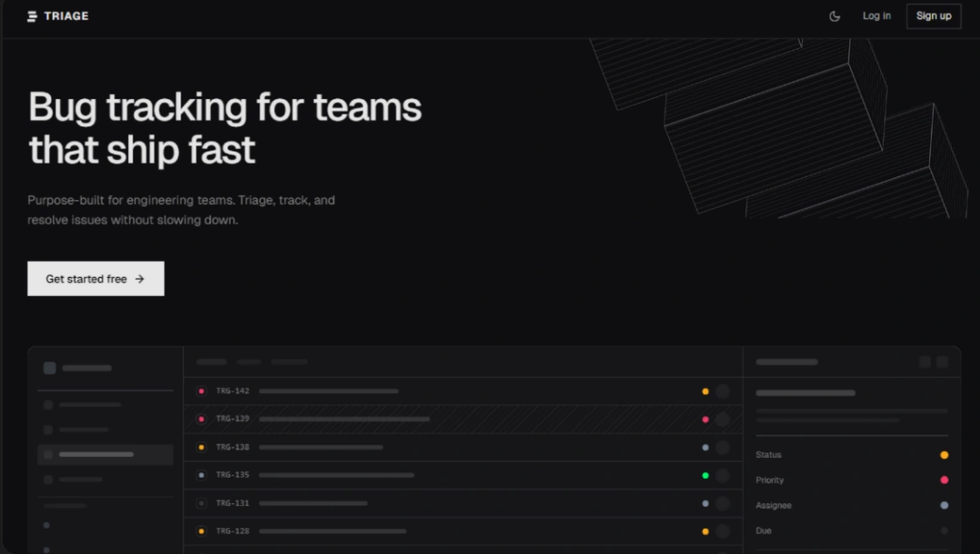Click the red priority icon beside TRG-142
Screen dimensions: 980x554
[x=201, y=391]
